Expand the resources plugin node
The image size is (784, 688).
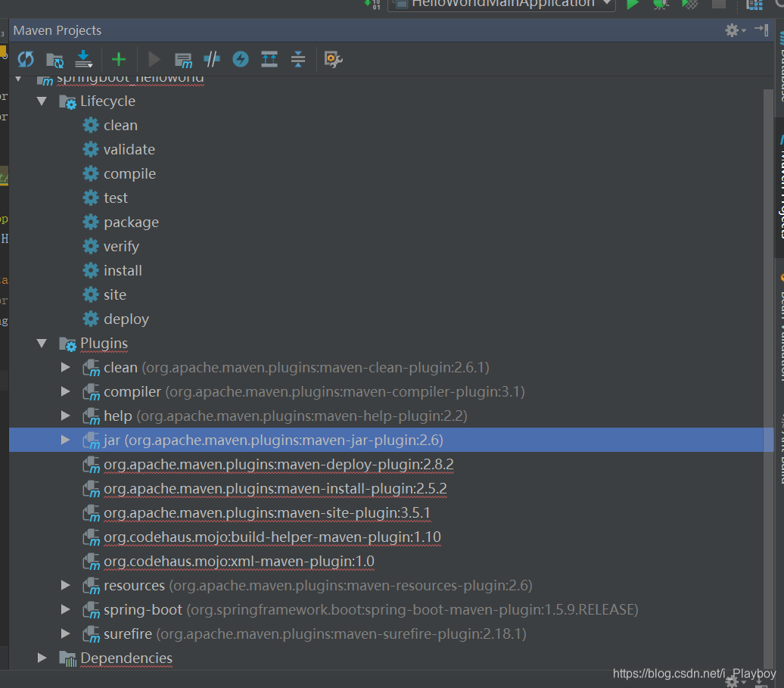coord(65,585)
